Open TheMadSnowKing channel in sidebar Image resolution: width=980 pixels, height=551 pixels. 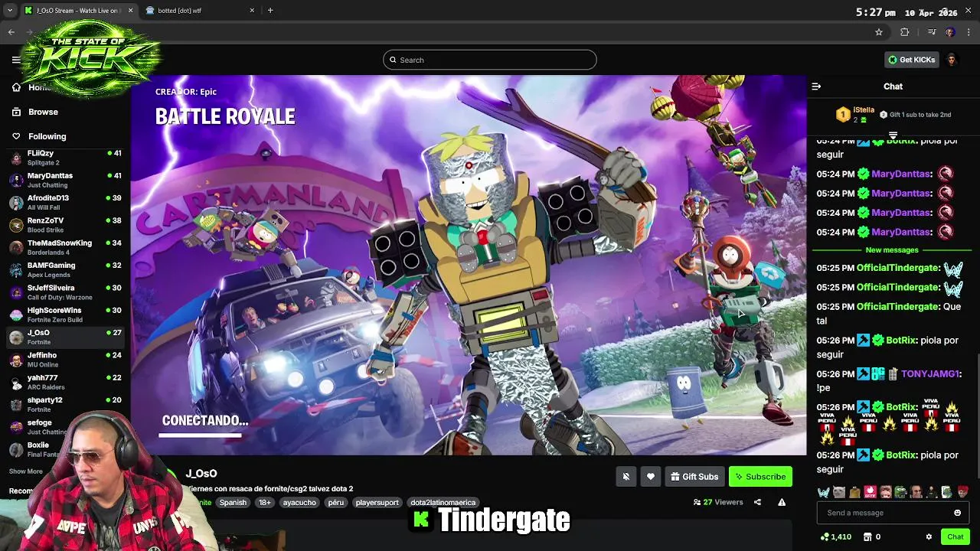(65, 247)
